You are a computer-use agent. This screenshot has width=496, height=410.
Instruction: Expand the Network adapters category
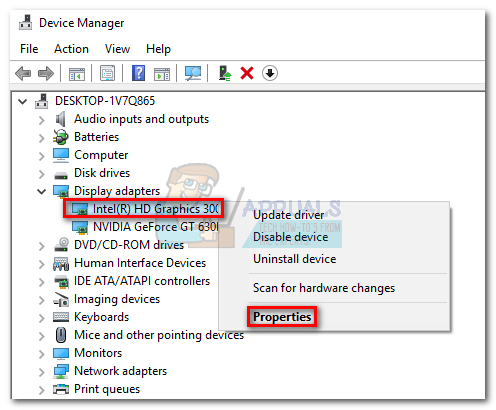(x=41, y=372)
